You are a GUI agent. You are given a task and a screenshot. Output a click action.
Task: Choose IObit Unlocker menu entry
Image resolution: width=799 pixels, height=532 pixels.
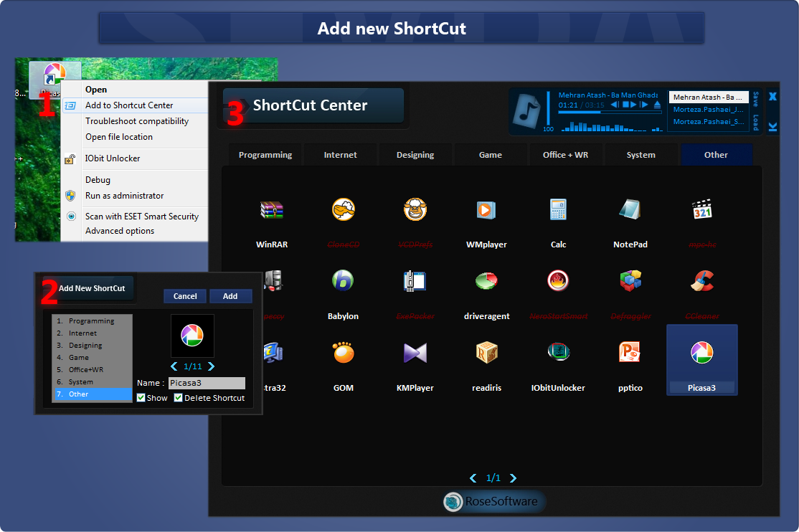pos(135,158)
